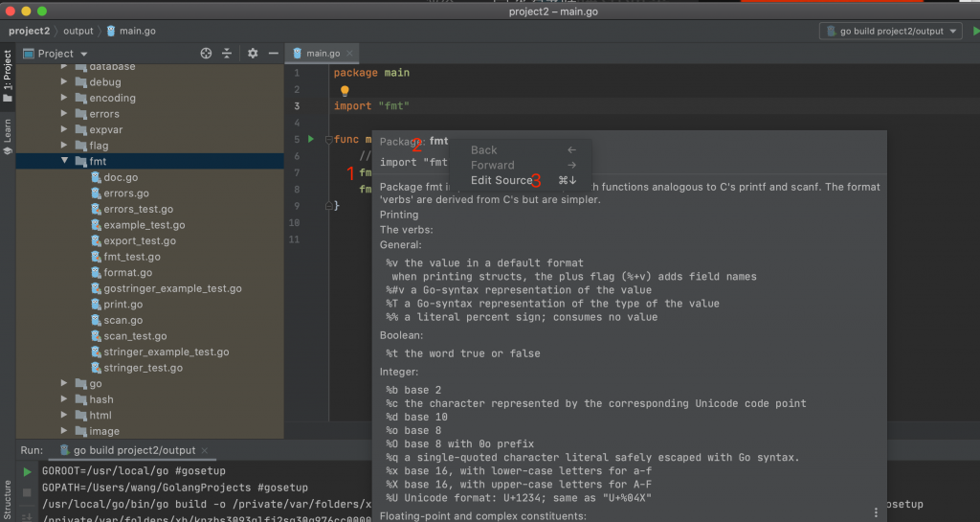
Task: Close the go build project2/output run tab
Action: click(x=205, y=450)
